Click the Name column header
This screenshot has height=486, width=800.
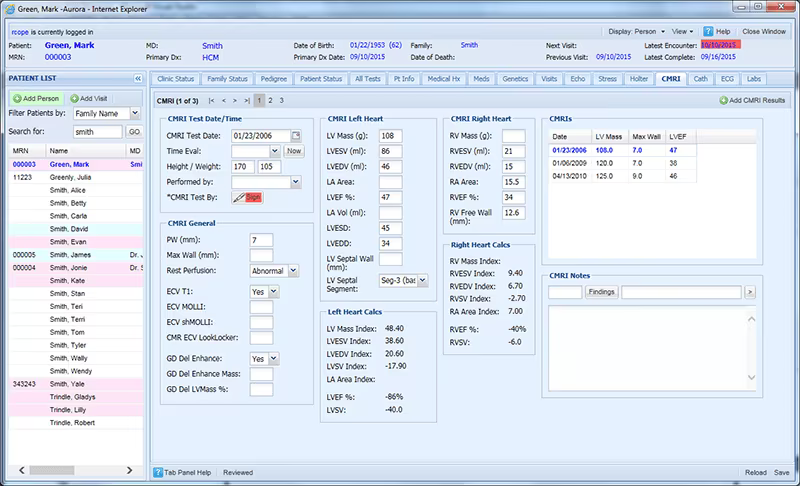click(x=85, y=151)
